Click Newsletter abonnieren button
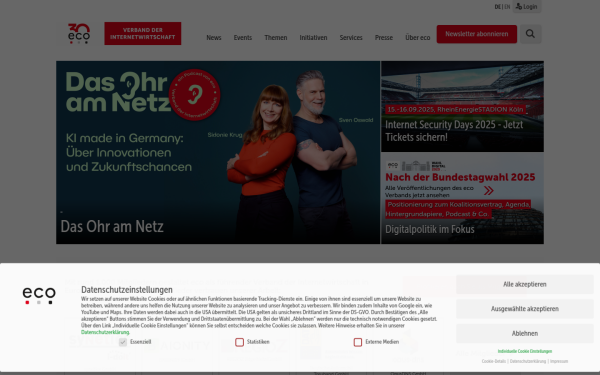This screenshot has width=600, height=375. click(477, 34)
